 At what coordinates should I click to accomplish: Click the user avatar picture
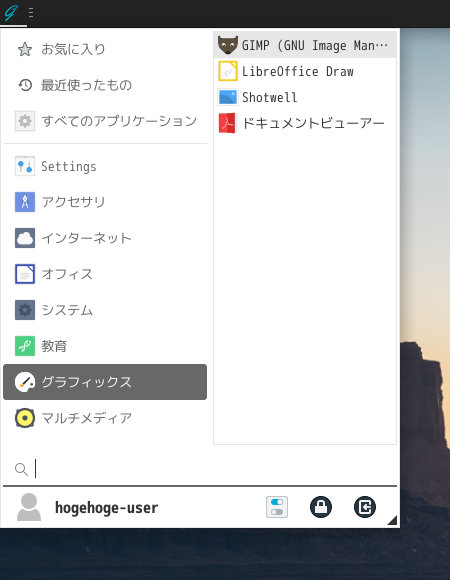pos(29,507)
